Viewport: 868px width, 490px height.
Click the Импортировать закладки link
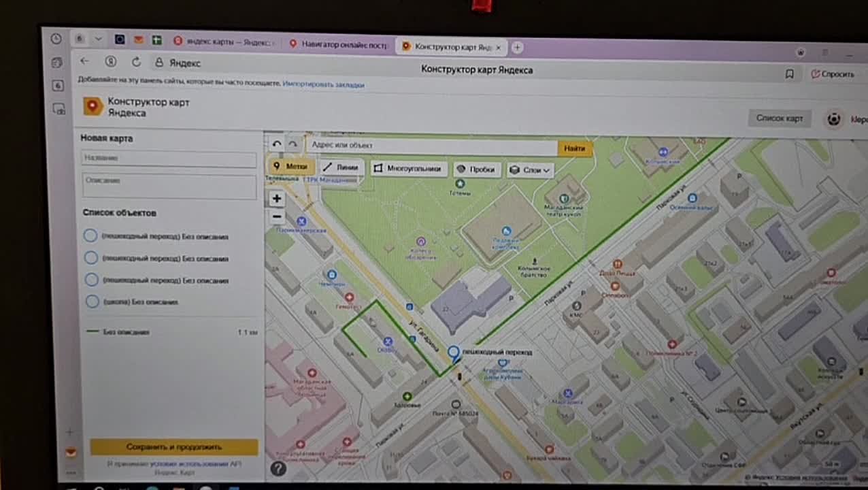323,84
